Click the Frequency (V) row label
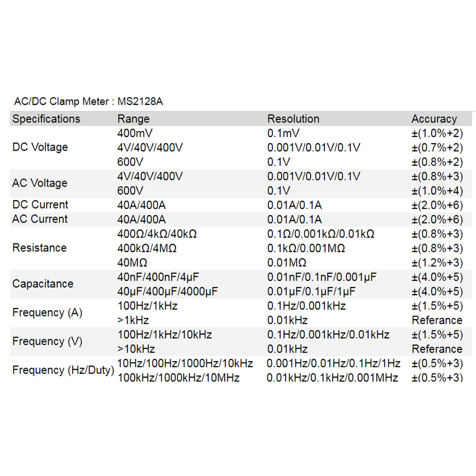Viewport: 476px width, 476px height. click(47, 342)
